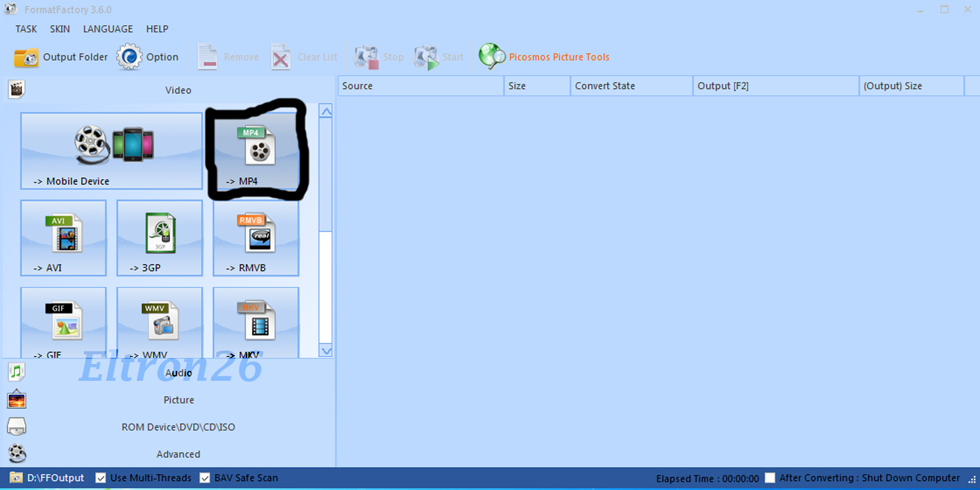Viewport: 980px width, 490px height.
Task: Click the FormatFactory title bar app icon
Action: click(10, 10)
